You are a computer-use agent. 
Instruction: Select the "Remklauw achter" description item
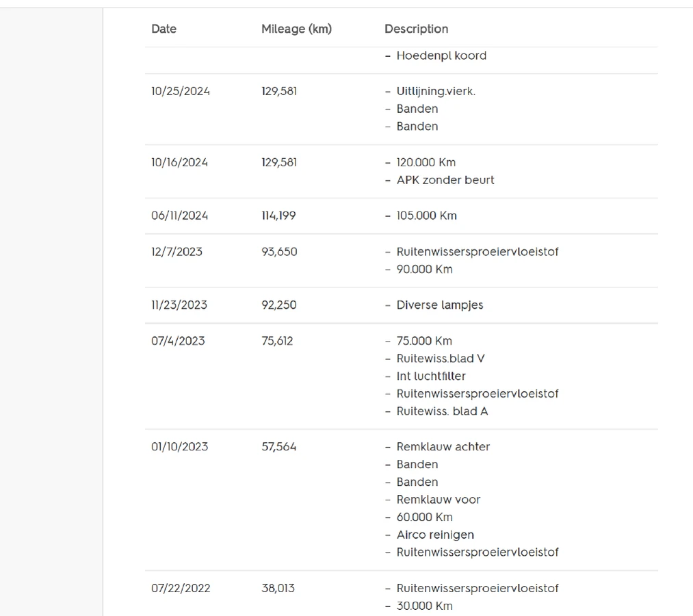tap(443, 447)
